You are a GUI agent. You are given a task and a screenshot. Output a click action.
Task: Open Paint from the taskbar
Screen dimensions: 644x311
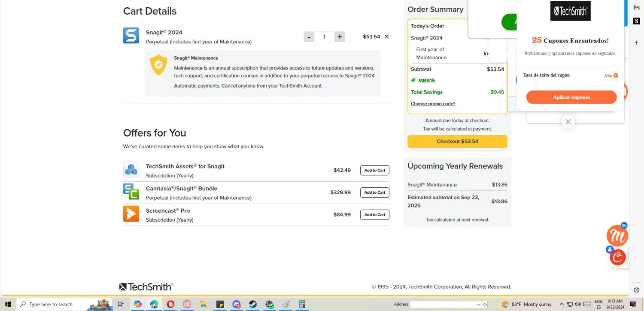pos(286,304)
